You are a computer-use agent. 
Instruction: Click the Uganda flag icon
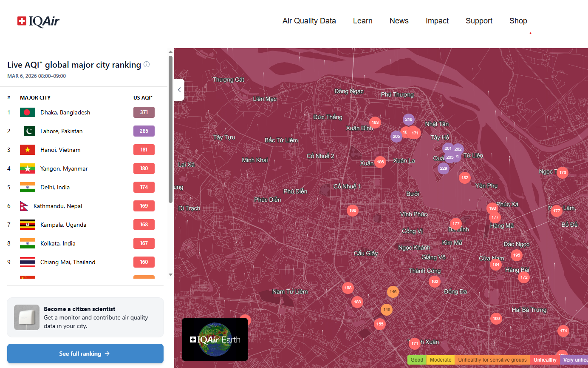click(28, 225)
